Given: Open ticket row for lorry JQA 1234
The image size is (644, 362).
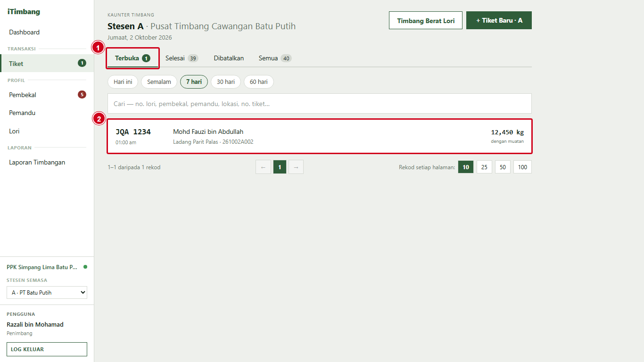Looking at the screenshot, I should [320, 136].
